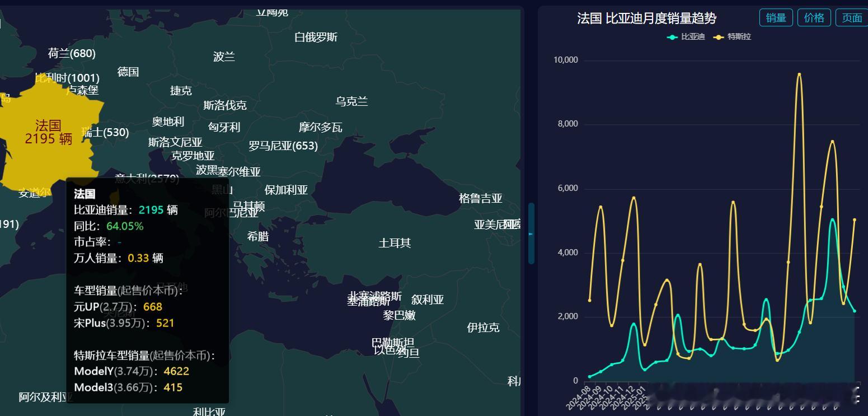Select 土耳其 on the map
The height and width of the screenshot is (416, 868).
coord(395,242)
